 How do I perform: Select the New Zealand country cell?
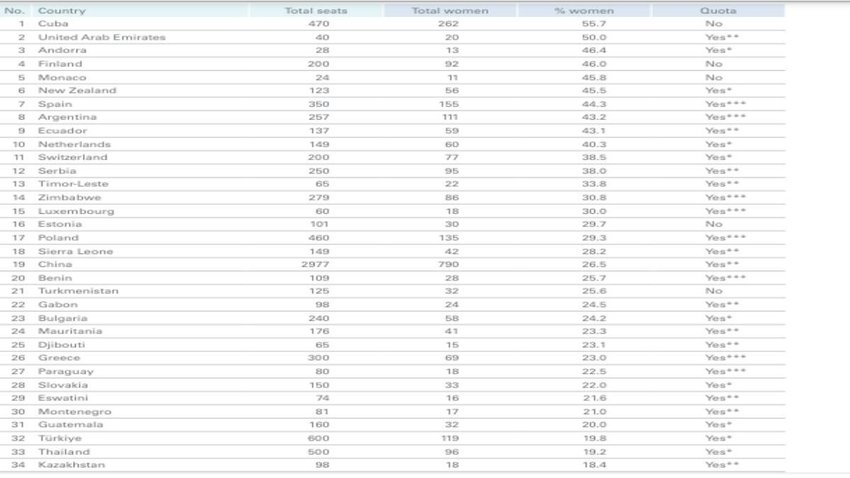[x=78, y=90]
